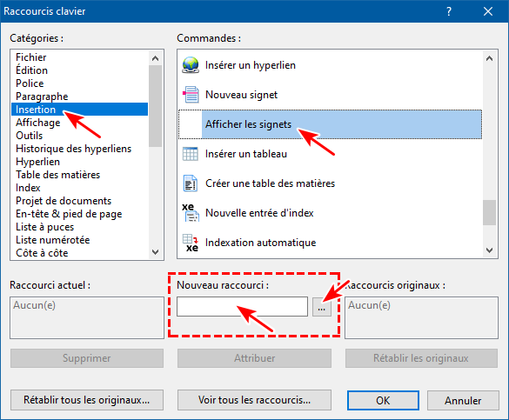Viewport: 509px width, 420px height.
Task: Open the help question mark in title bar
Action: (x=449, y=11)
